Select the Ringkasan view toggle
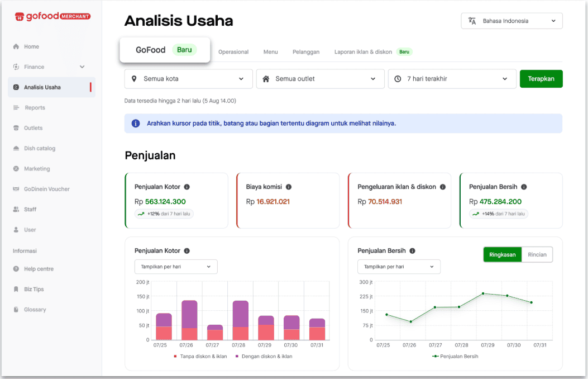The height and width of the screenshot is (379, 588). pyautogui.click(x=502, y=254)
